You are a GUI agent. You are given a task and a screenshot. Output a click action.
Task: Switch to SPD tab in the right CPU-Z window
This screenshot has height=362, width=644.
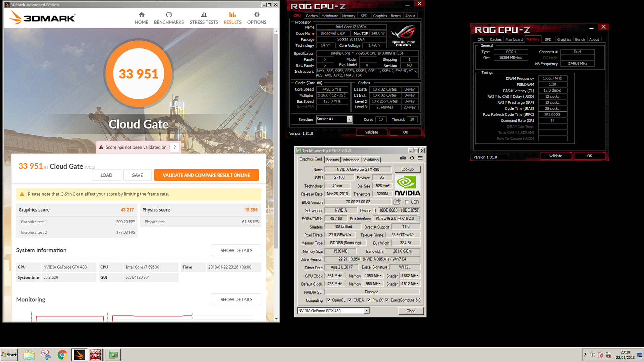tap(548, 39)
